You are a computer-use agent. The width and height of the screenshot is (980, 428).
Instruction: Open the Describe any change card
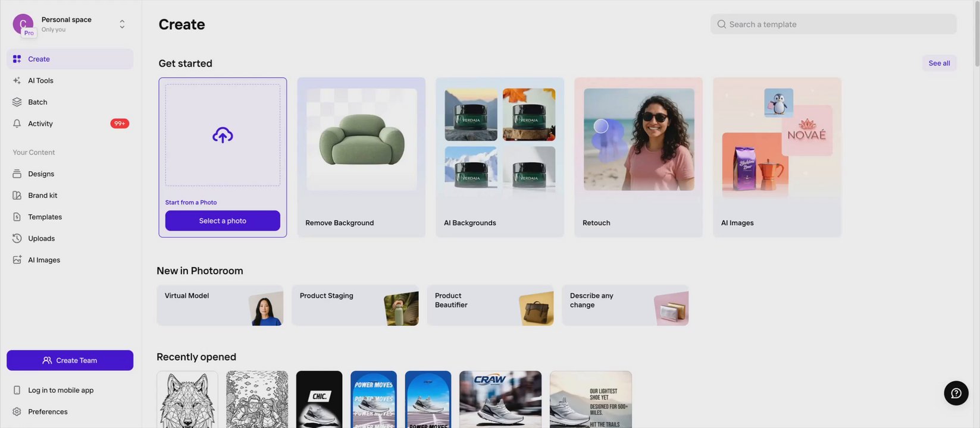pyautogui.click(x=625, y=306)
